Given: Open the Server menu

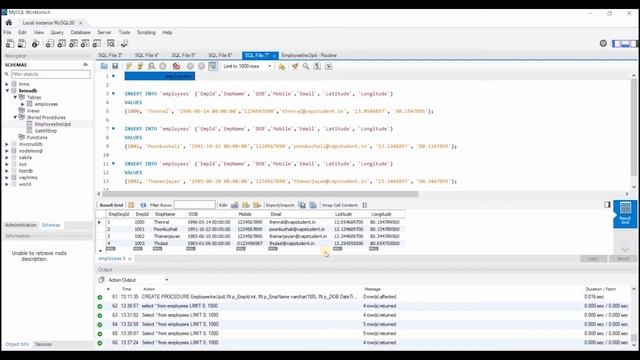Looking at the screenshot, I should pos(104,32).
